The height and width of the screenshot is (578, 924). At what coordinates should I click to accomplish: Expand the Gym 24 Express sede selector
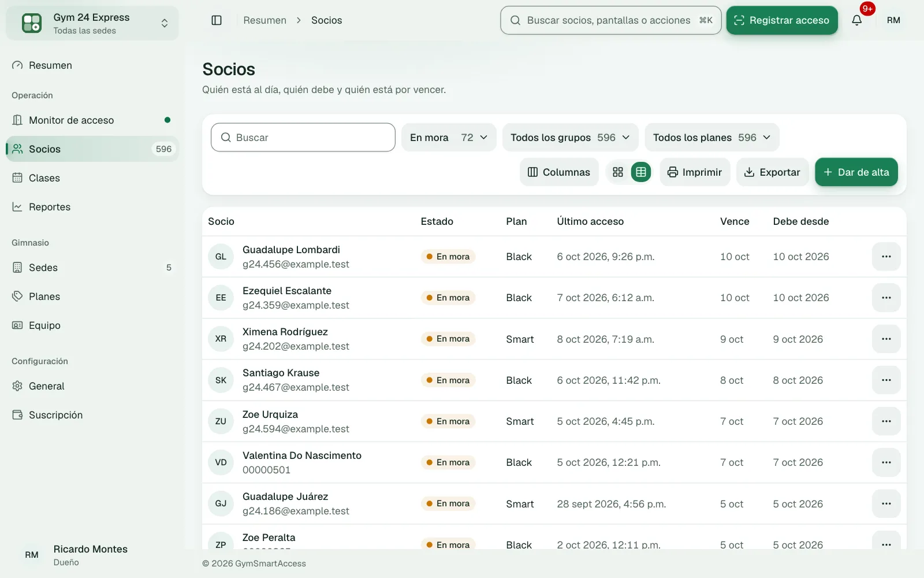coord(92,23)
